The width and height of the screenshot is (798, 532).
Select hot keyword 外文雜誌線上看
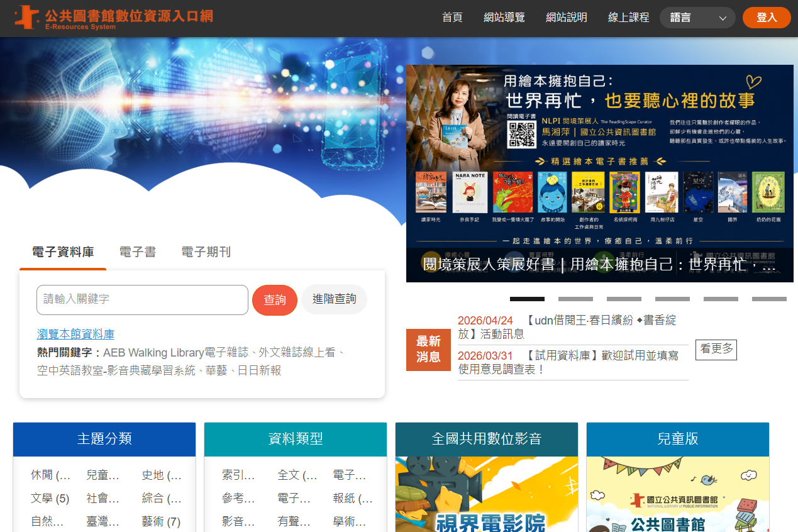pos(297,352)
